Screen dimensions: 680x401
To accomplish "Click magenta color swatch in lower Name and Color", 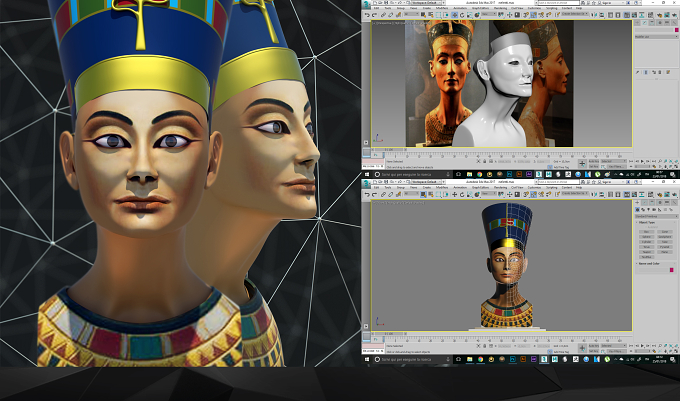I will 672,270.
